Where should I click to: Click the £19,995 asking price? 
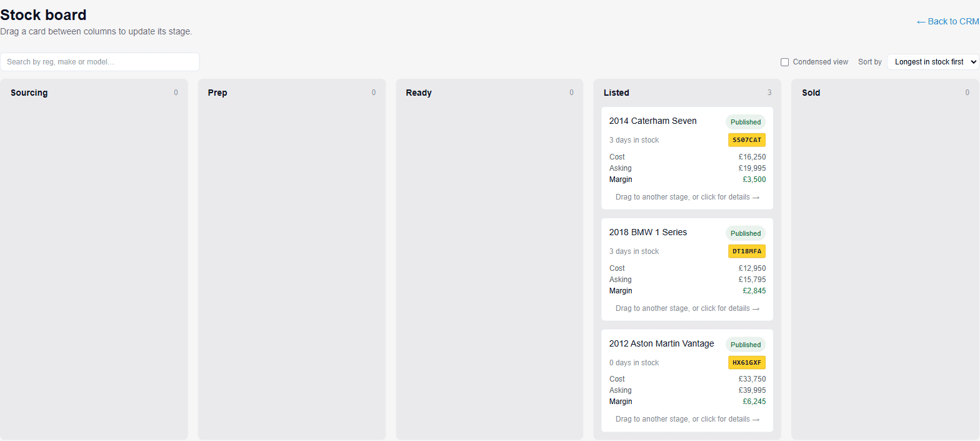tap(752, 168)
